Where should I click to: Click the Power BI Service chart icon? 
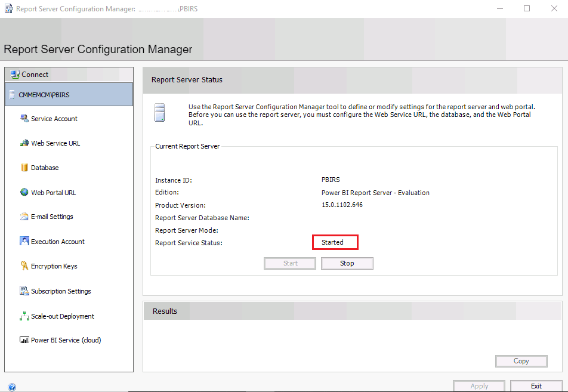tap(24, 340)
